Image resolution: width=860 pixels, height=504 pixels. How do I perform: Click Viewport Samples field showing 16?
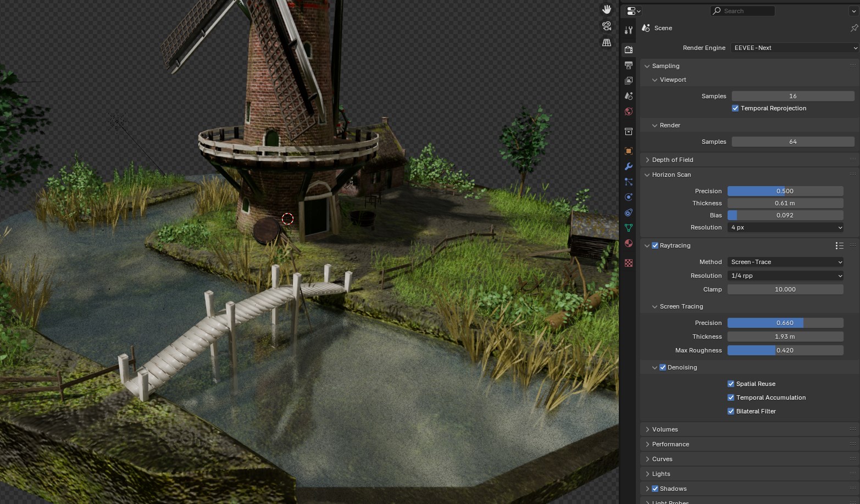[793, 96]
